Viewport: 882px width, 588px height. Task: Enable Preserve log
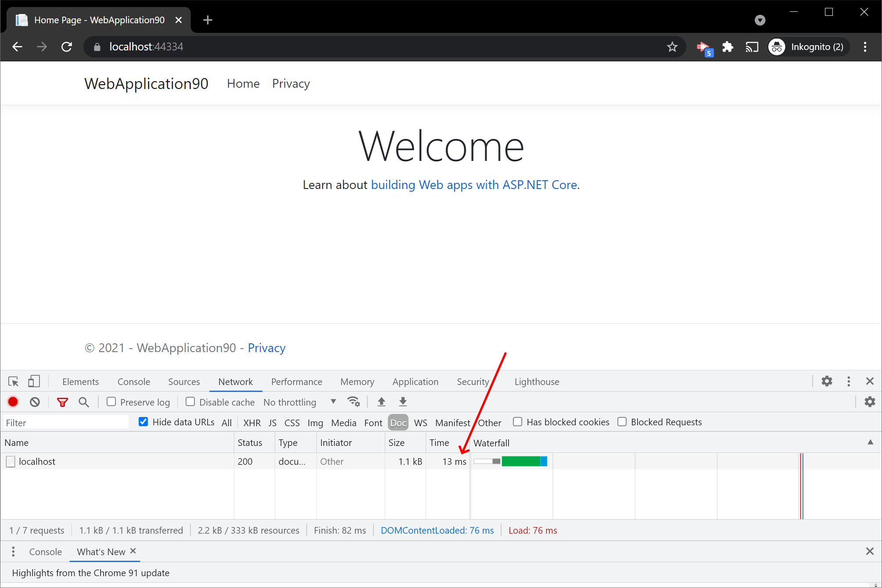coord(111,402)
